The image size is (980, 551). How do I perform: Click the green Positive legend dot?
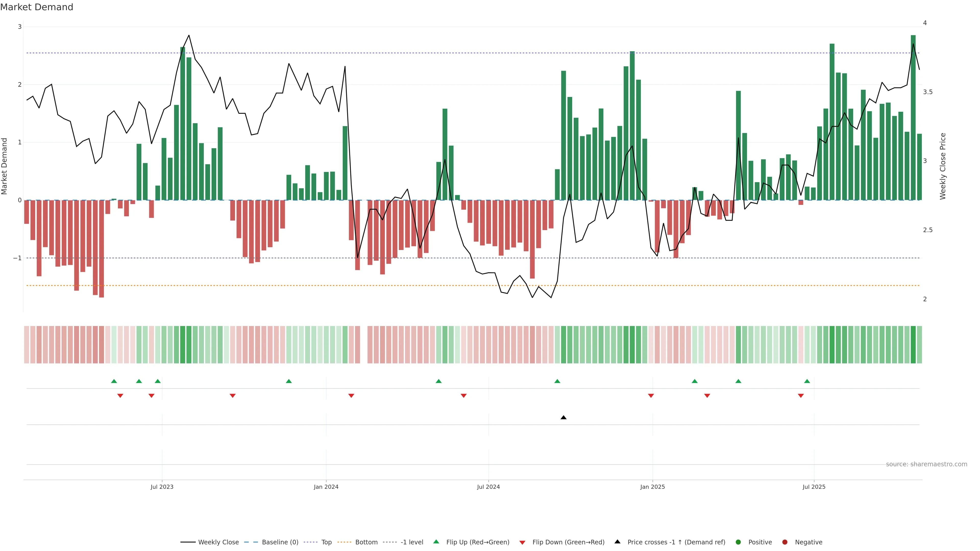[x=738, y=542]
